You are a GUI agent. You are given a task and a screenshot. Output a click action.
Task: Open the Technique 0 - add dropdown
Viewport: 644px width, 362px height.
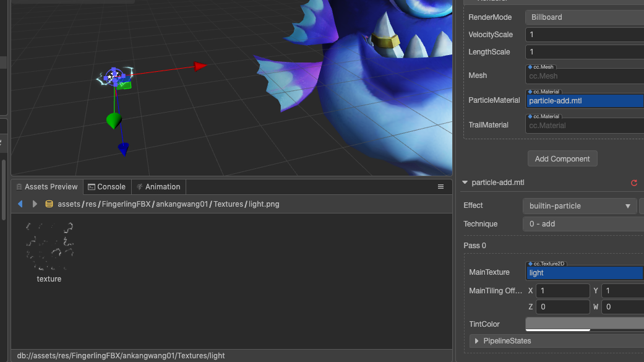click(x=583, y=224)
